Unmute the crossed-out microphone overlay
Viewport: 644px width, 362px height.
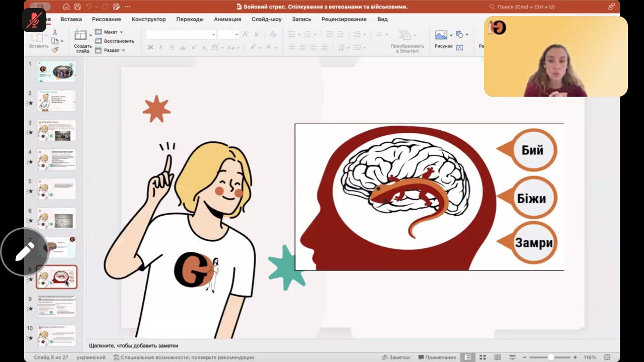point(34,20)
